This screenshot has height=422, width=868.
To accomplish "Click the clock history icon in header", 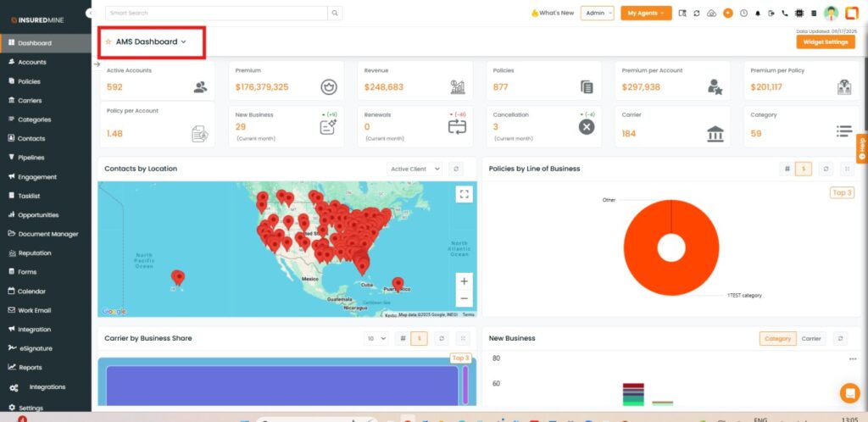I will pos(743,14).
